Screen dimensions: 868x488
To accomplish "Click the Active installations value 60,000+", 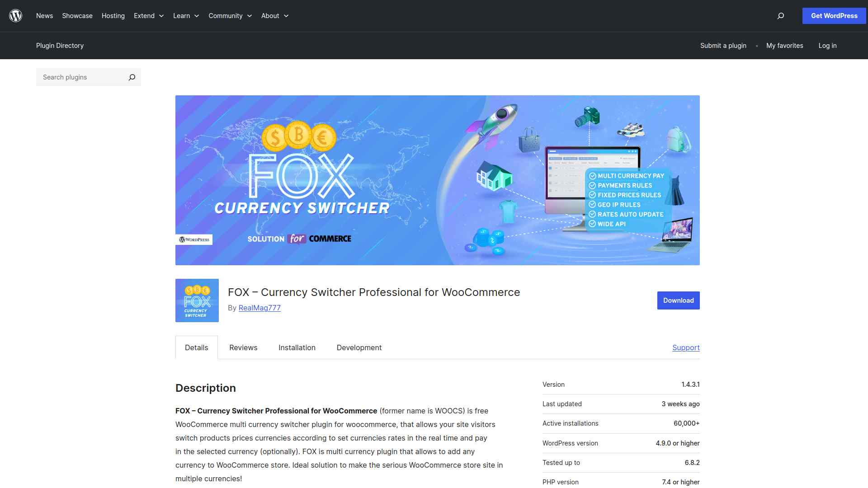I will pyautogui.click(x=686, y=423).
